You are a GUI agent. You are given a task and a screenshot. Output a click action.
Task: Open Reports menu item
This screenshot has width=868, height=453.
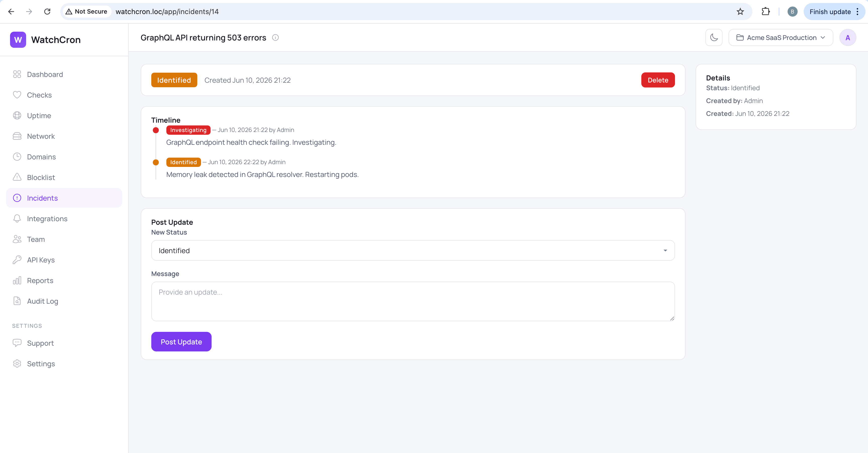tap(64, 280)
